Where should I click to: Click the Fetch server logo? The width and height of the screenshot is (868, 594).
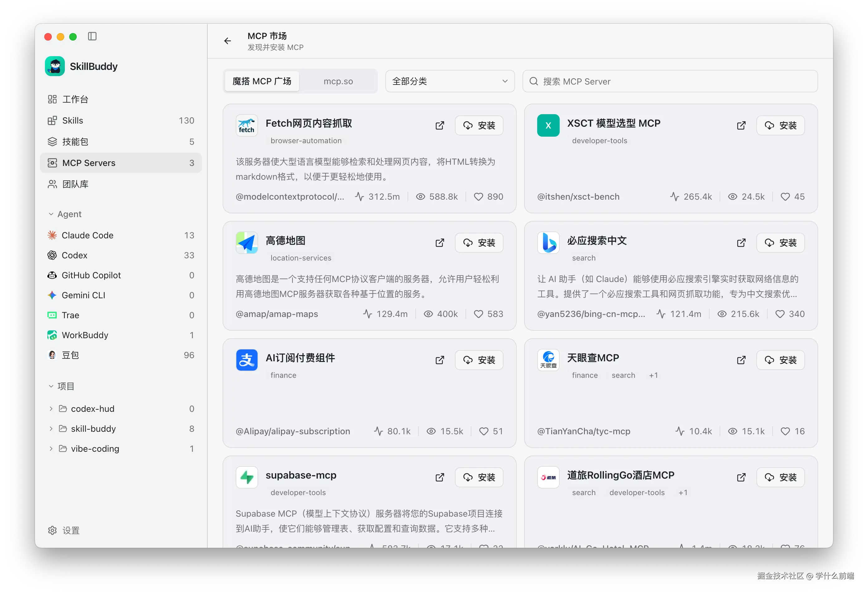247,125
